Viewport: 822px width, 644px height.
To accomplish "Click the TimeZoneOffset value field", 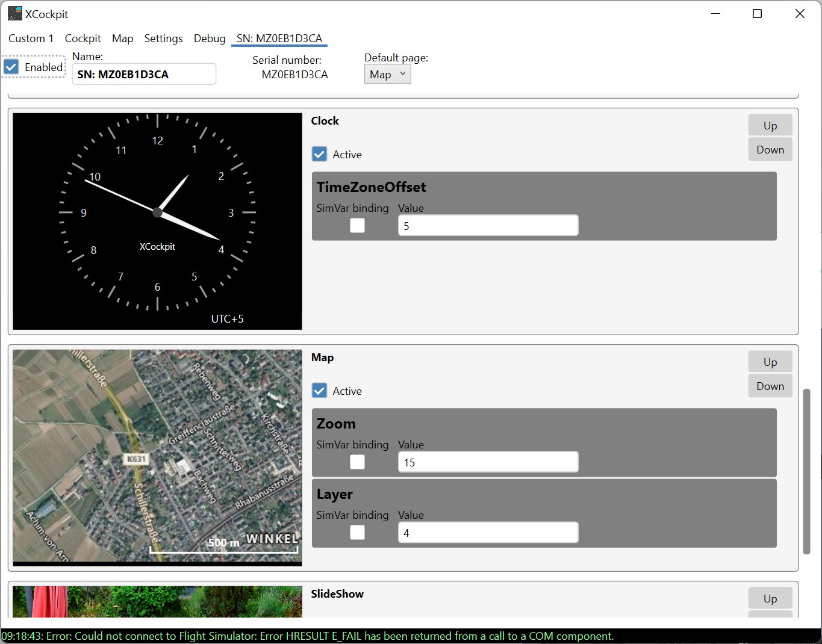I will tap(488, 226).
